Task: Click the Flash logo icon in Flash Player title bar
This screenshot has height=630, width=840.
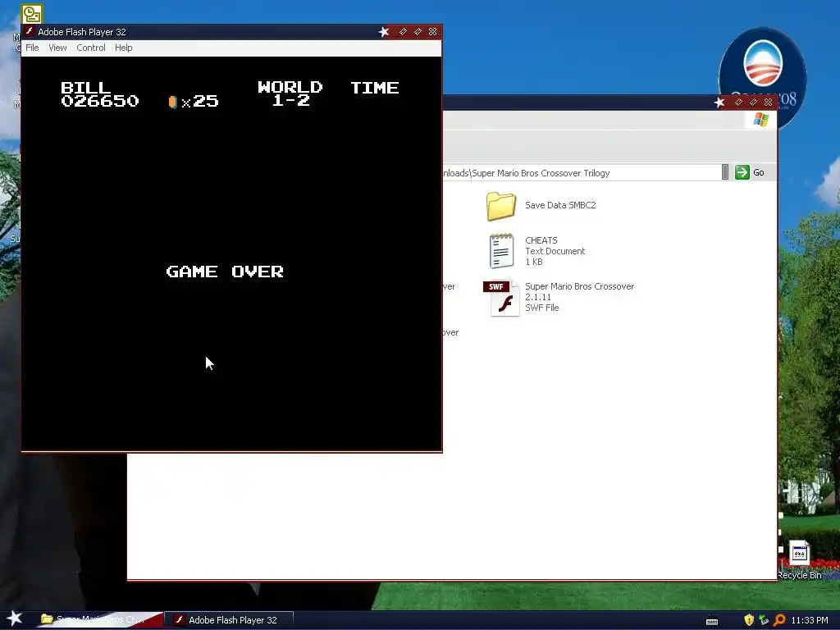Action: (x=30, y=32)
